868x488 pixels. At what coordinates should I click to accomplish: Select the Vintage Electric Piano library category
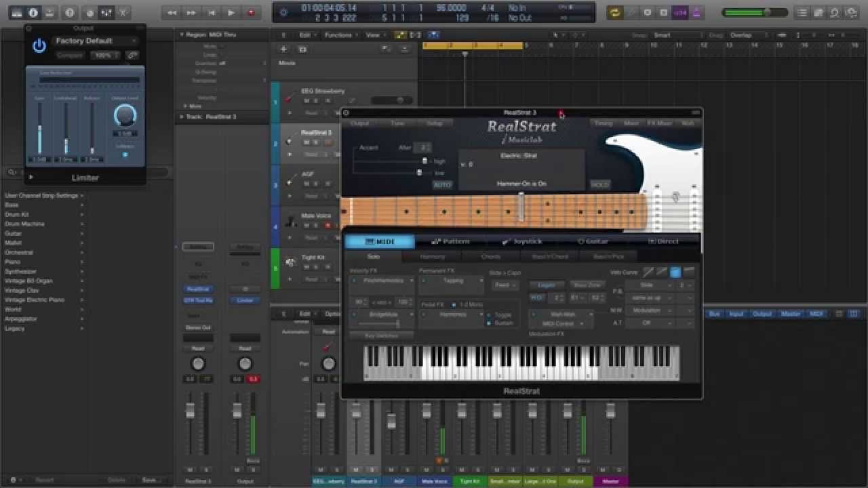[34, 300]
